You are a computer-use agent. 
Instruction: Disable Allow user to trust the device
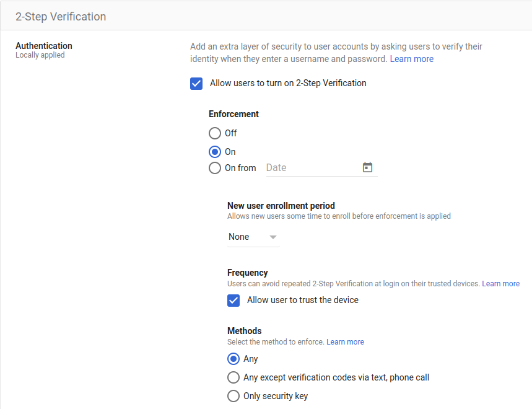pyautogui.click(x=233, y=300)
